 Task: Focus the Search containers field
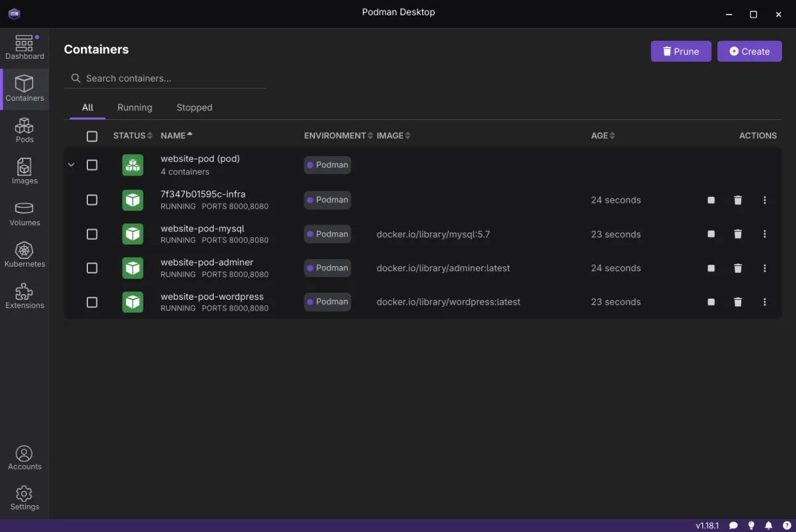pyautogui.click(x=165, y=78)
